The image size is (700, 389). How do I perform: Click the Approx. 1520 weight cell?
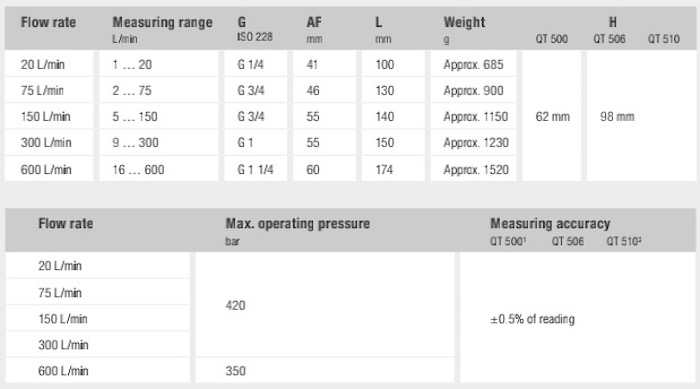coord(476,170)
